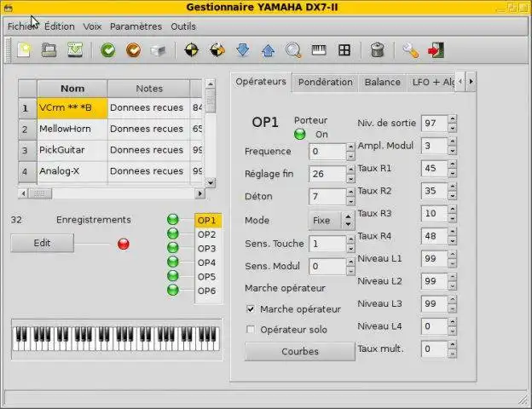Increase the Frequence value with up arrow
532x409 pixels.
[350, 147]
